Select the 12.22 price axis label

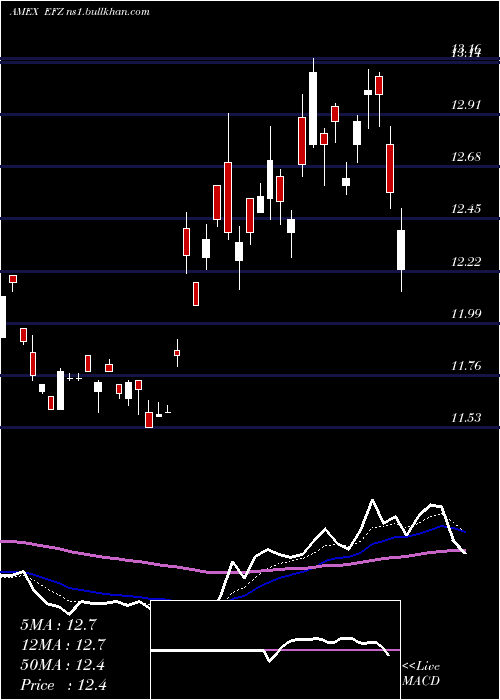pos(466,261)
